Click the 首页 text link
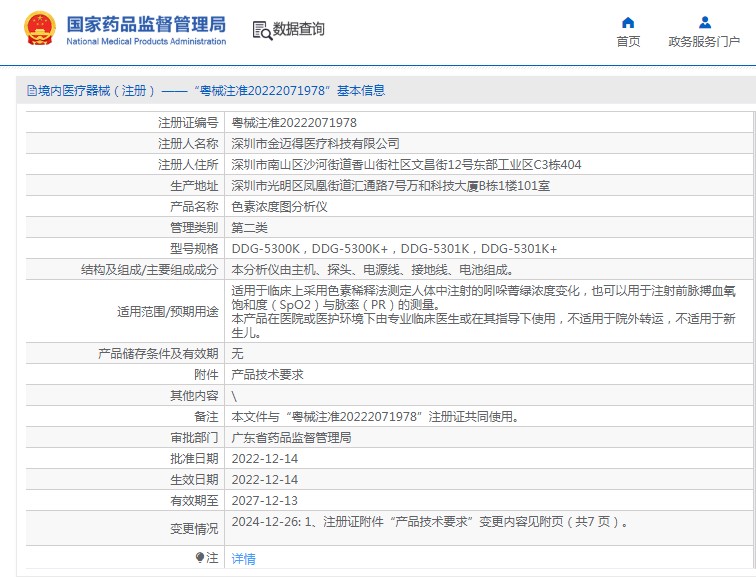756x577 pixels. click(x=628, y=41)
